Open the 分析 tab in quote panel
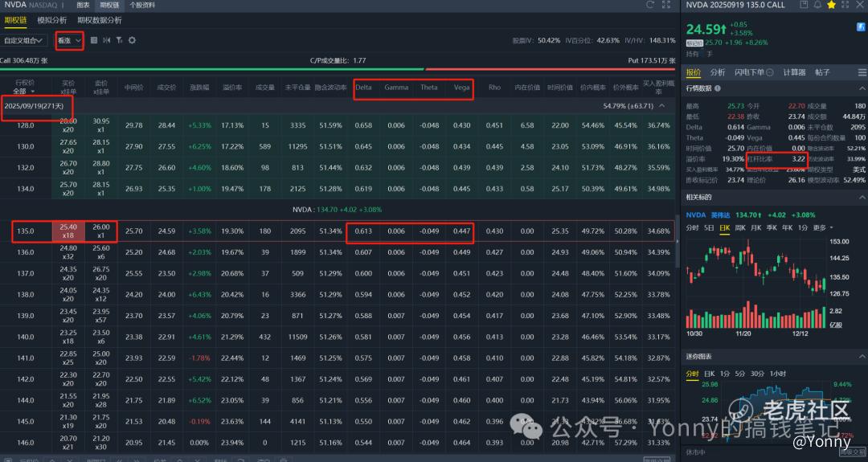The width and height of the screenshot is (868, 462). click(718, 72)
